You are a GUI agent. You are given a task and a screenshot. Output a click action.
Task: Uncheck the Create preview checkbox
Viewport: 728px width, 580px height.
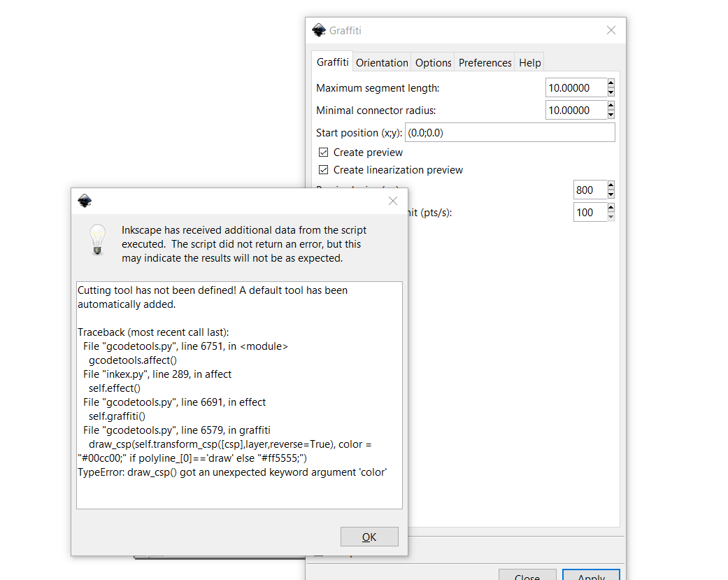click(324, 153)
